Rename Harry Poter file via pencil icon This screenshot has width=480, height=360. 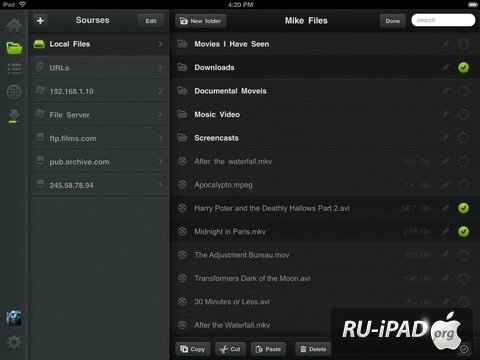446,208
